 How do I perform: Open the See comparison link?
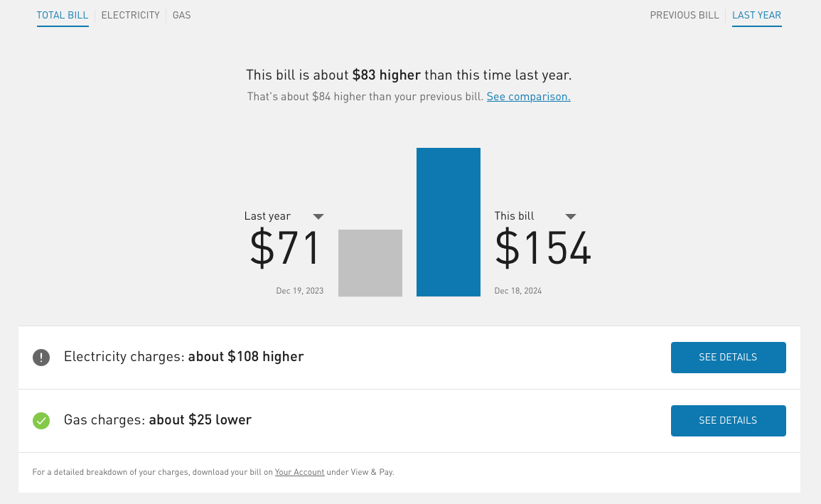527,96
